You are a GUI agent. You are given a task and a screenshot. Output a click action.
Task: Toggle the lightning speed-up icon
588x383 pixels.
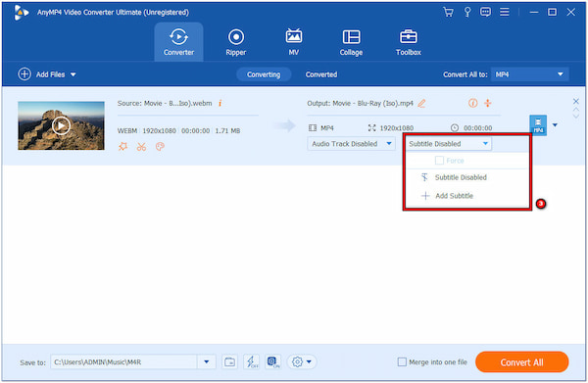[x=251, y=362]
